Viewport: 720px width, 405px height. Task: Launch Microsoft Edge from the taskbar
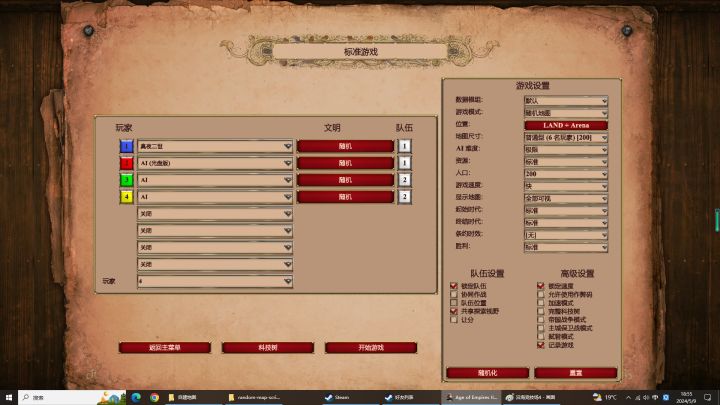click(136, 397)
